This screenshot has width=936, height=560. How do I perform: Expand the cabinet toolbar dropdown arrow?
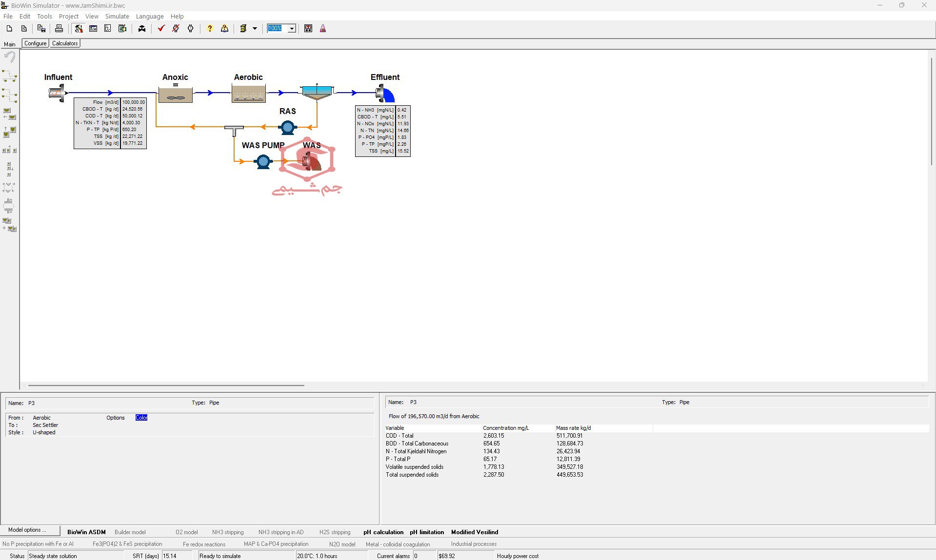click(255, 29)
